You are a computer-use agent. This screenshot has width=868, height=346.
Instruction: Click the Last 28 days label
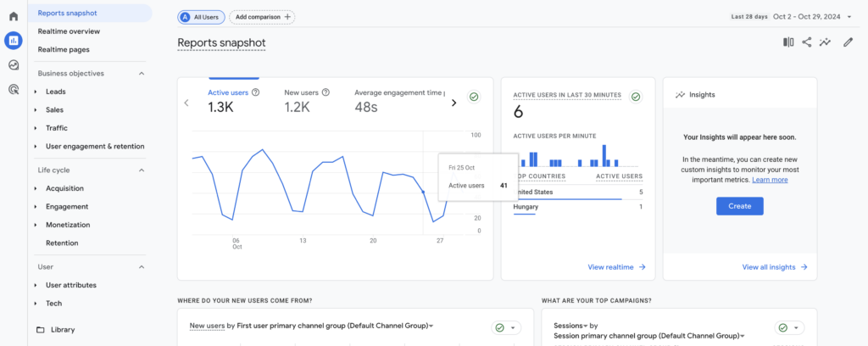[749, 17]
